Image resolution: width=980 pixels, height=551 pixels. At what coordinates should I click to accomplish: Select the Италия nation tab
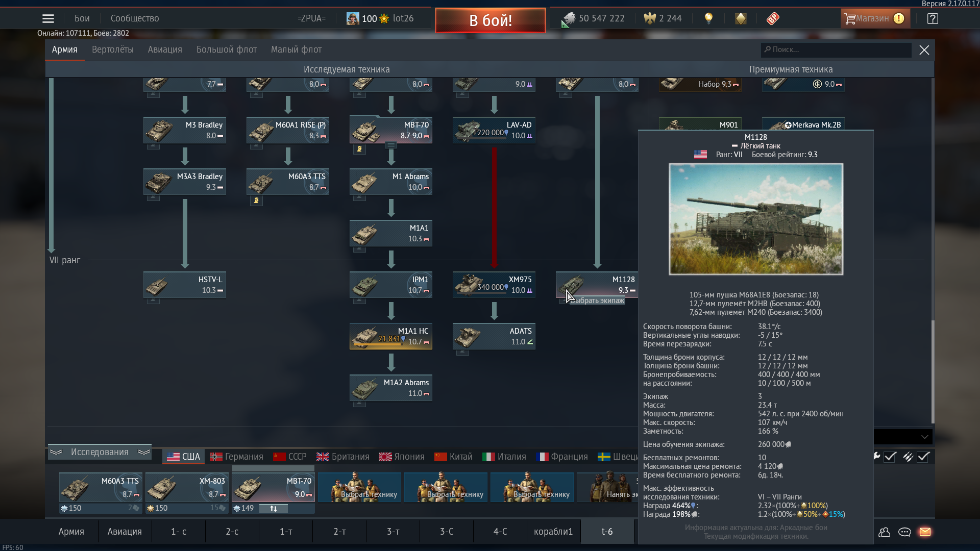click(504, 457)
